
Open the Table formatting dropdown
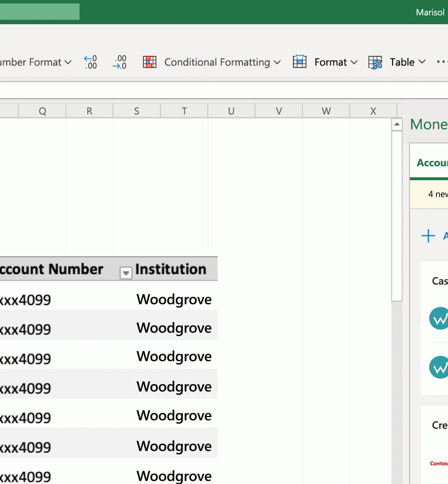tap(397, 62)
